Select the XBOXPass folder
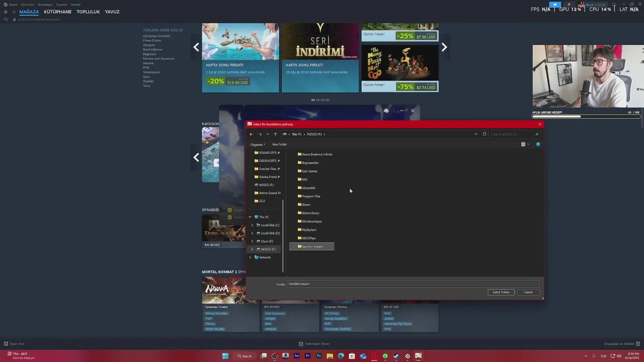This screenshot has height=362, width=644. (307, 238)
